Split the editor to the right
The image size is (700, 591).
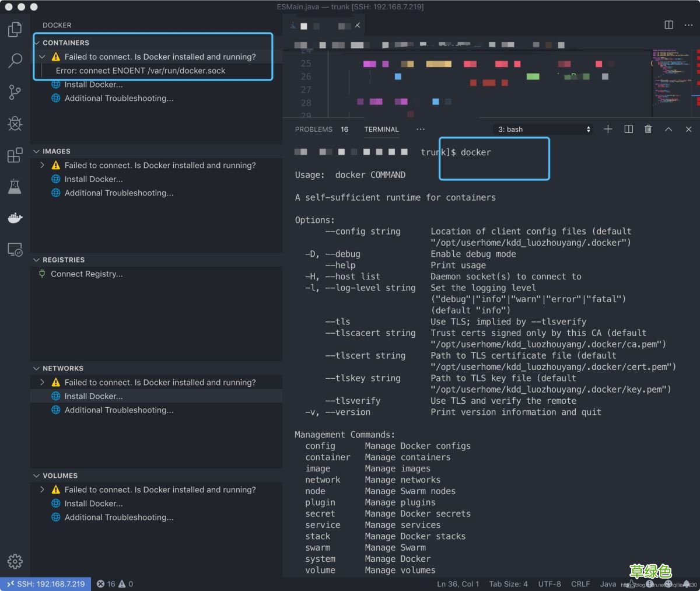(x=669, y=25)
